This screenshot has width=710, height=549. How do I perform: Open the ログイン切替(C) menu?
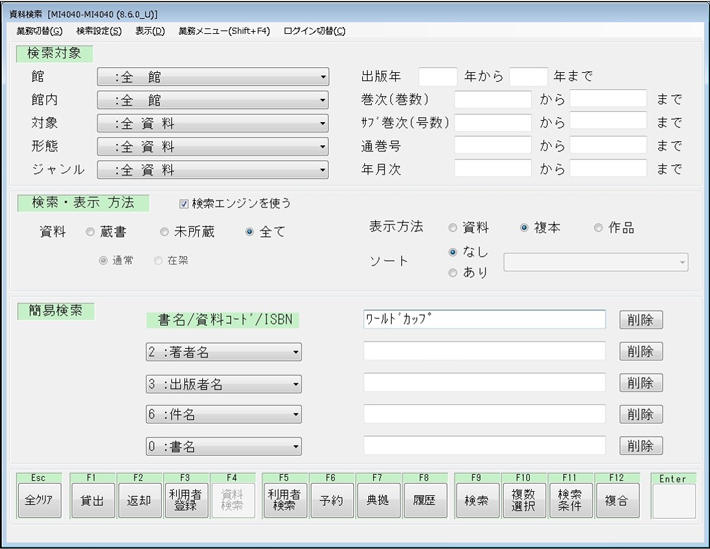coord(314,31)
